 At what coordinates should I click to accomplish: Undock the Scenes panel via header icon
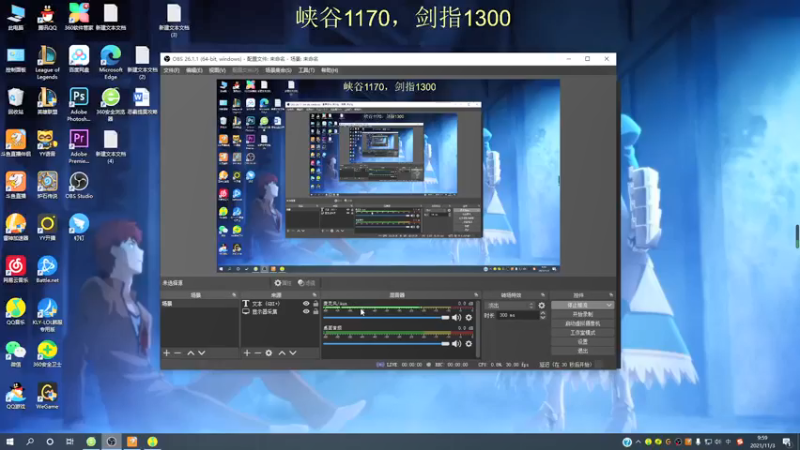pos(234,295)
